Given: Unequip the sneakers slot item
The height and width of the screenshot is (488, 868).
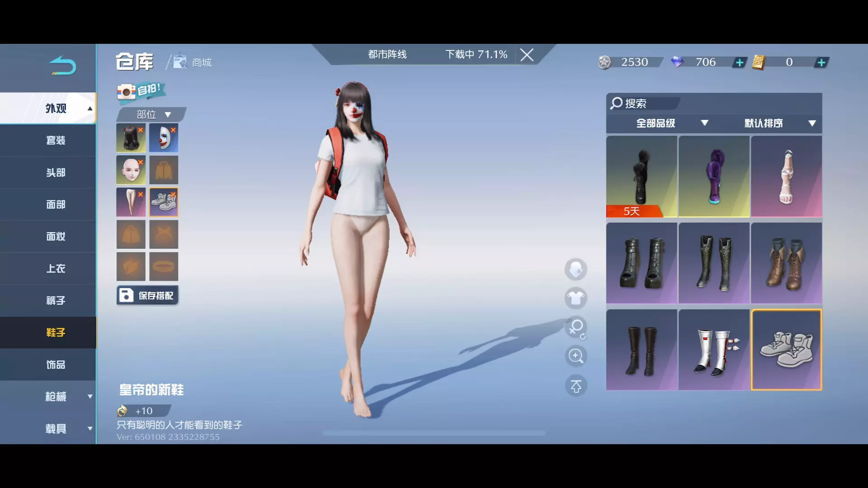Looking at the screenshot, I should tap(173, 195).
